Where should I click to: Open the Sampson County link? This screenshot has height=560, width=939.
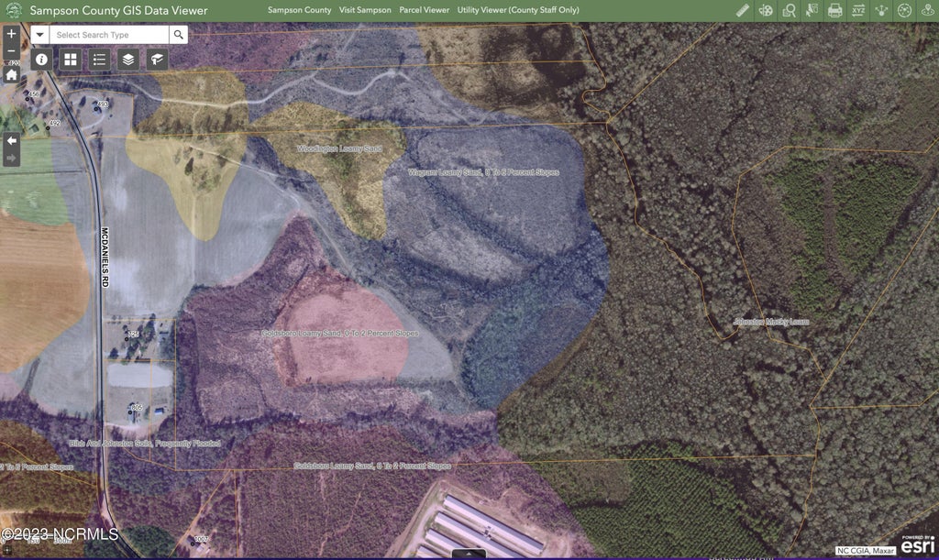point(300,10)
